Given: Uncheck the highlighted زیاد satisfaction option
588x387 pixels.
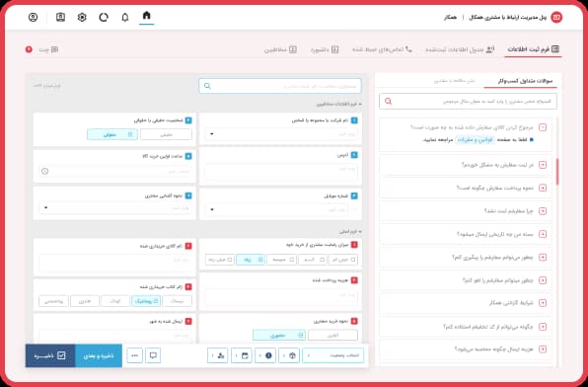Looking at the screenshot, I should 251,260.
